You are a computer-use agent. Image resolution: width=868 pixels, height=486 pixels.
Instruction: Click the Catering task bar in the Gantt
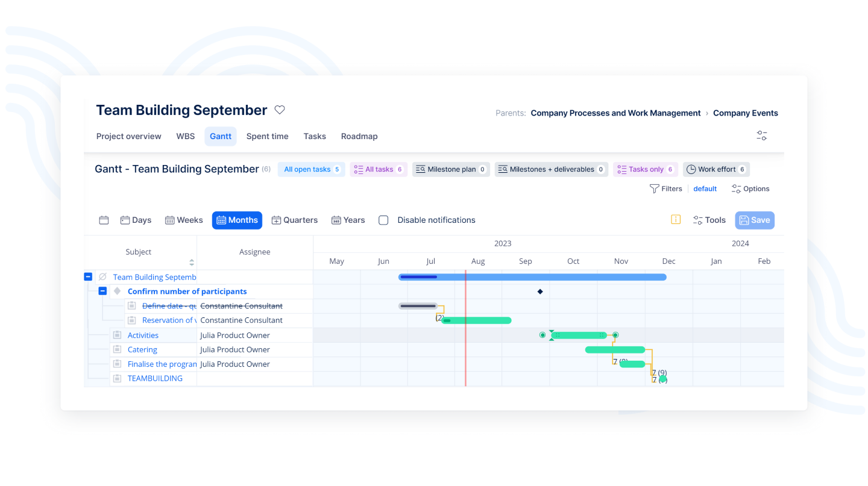[x=615, y=350]
